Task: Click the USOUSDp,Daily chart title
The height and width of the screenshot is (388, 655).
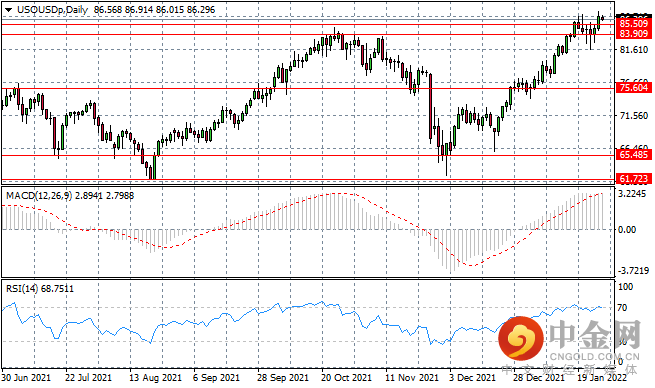Action: click(53, 10)
